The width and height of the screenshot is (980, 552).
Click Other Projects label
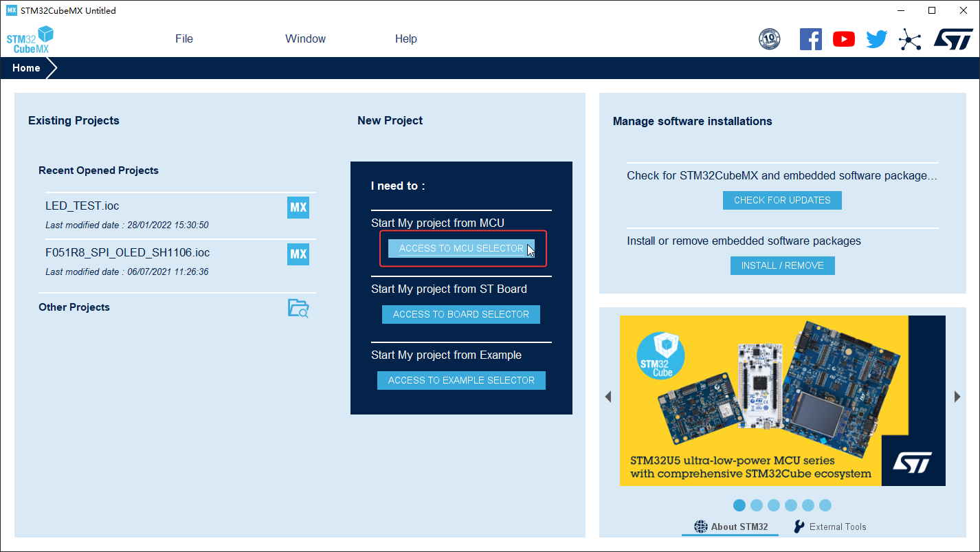74,307
